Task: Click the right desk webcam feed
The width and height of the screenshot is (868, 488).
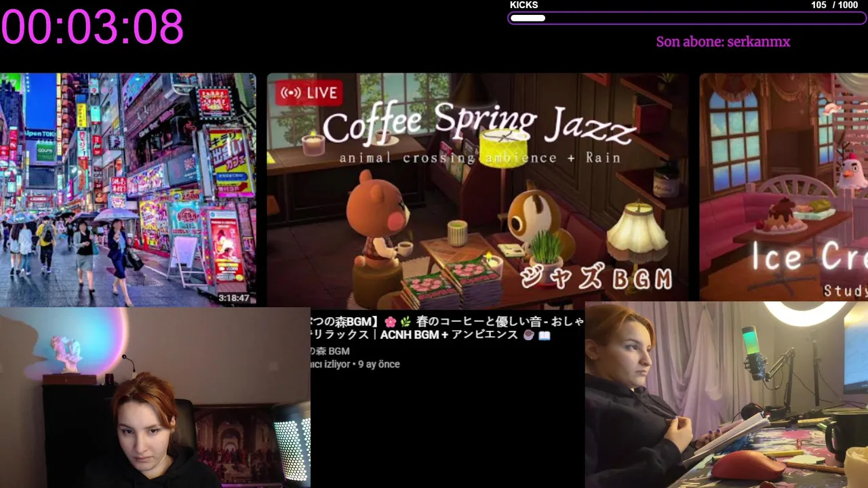Action: pos(726,395)
